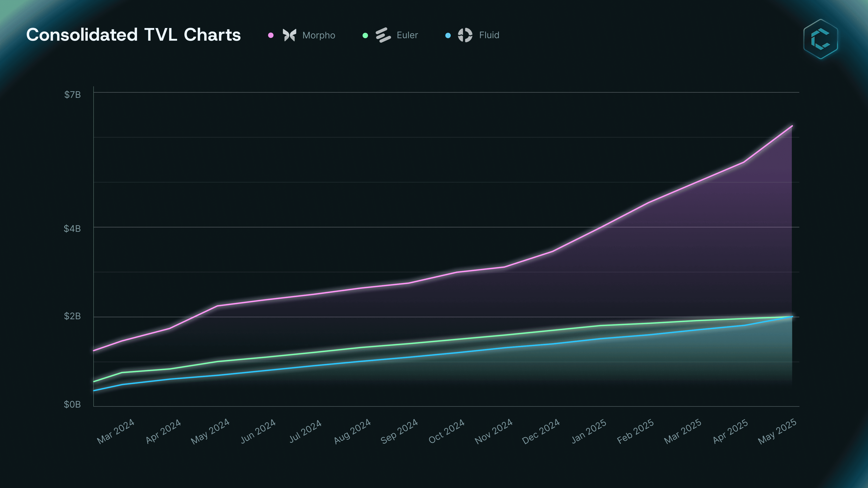Click the $7B y-axis label
The image size is (868, 488).
click(x=72, y=95)
